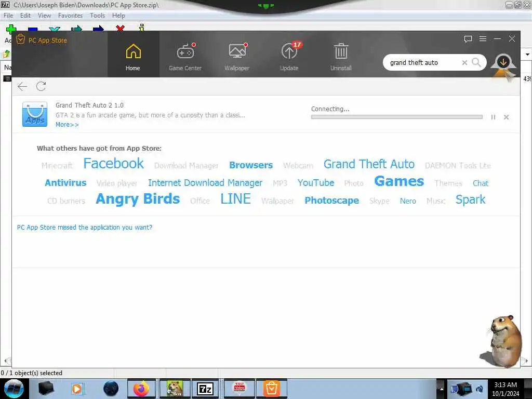The image size is (532, 399).
Task: Switch to 7-Zip in the taskbar
Action: (x=205, y=389)
